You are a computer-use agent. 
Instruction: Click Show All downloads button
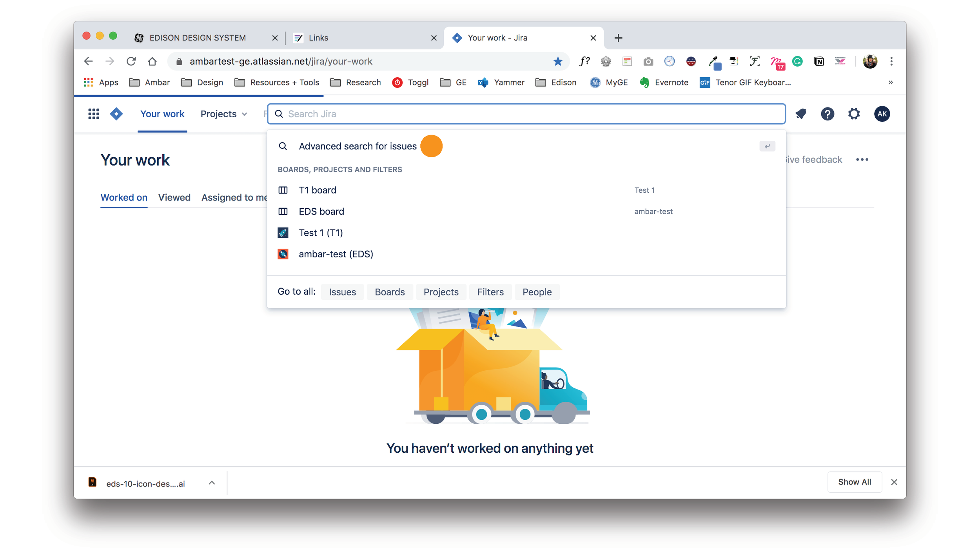click(854, 482)
